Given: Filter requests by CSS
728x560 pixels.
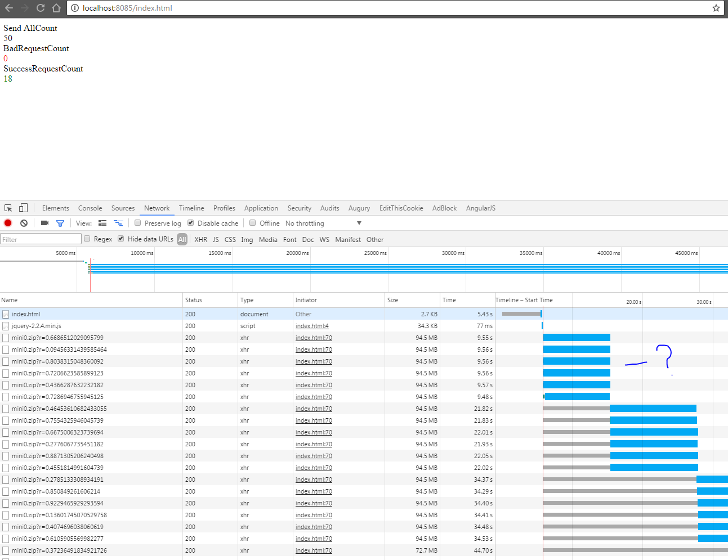Looking at the screenshot, I should click(x=230, y=239).
